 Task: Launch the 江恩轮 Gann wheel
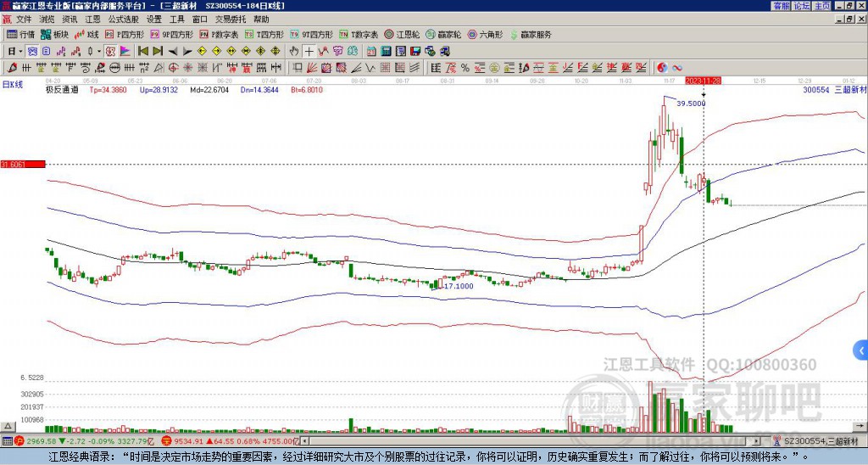tap(403, 34)
